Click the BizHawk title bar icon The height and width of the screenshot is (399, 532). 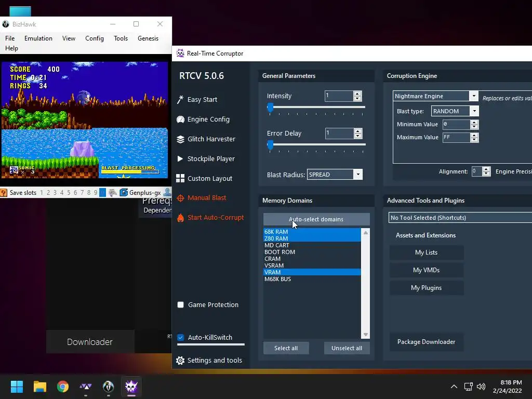tap(5, 24)
